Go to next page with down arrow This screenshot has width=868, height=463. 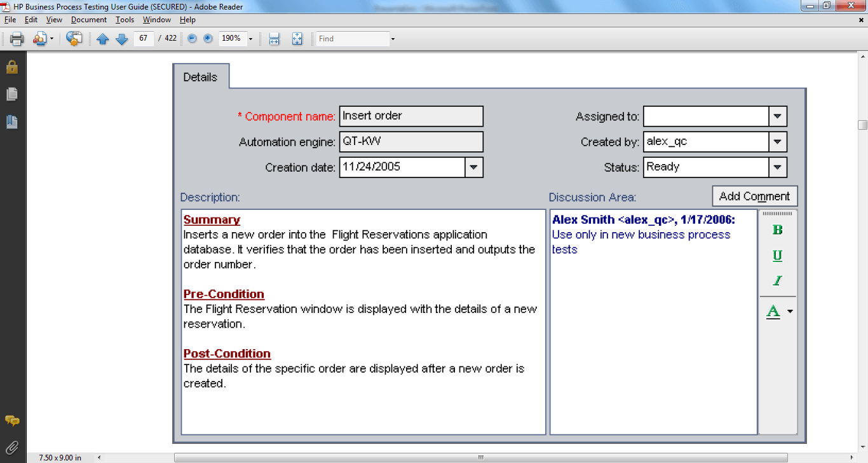pyautogui.click(x=122, y=39)
